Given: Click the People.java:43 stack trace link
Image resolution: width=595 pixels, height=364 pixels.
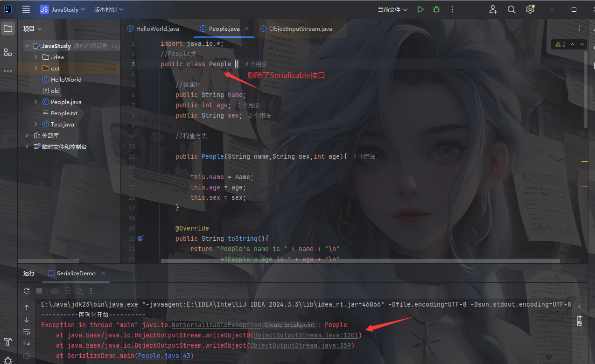Looking at the screenshot, I should tap(164, 356).
